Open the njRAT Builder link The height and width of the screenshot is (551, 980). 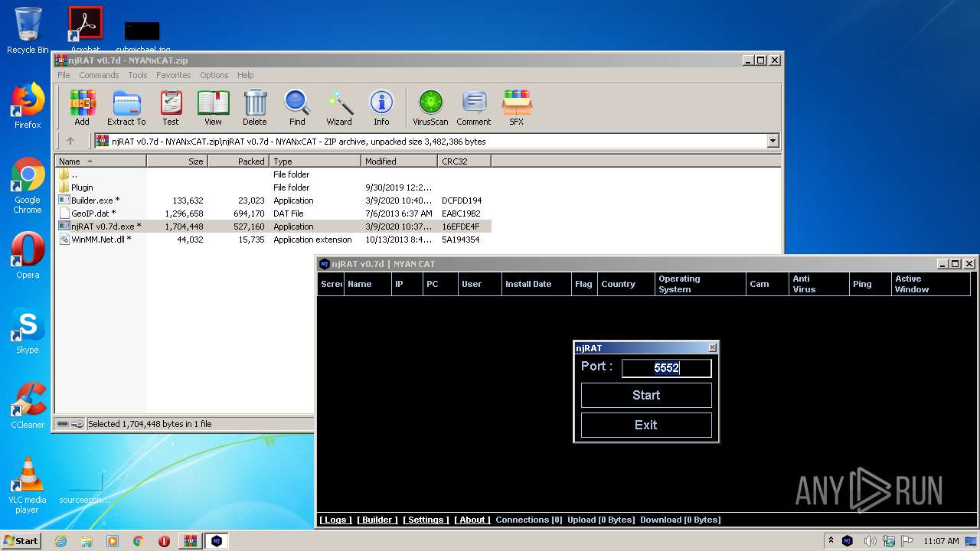(x=377, y=520)
